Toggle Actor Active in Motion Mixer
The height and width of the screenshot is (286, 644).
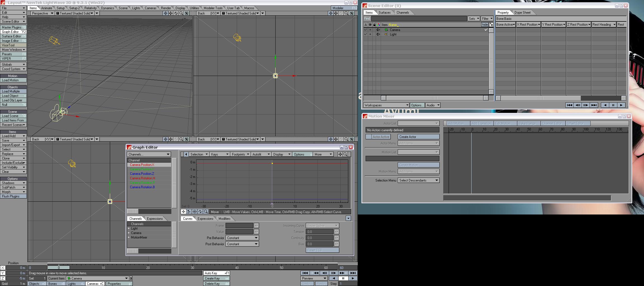click(378, 137)
